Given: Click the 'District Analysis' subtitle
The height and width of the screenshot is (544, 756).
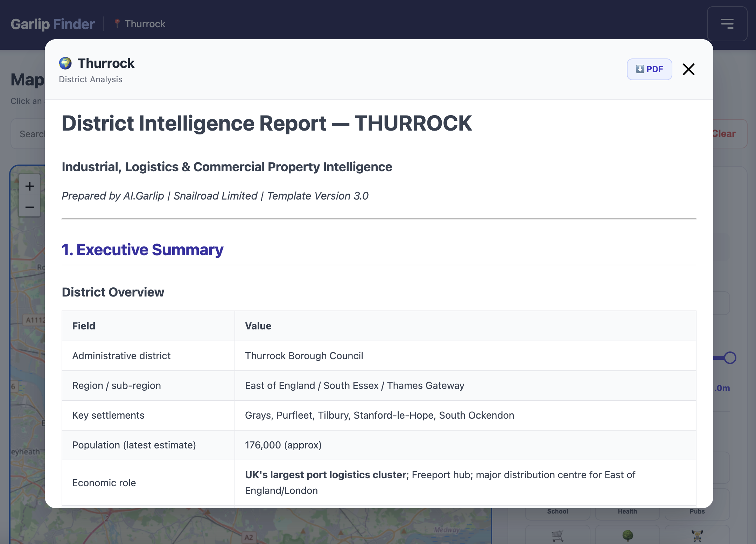Looking at the screenshot, I should [x=91, y=79].
